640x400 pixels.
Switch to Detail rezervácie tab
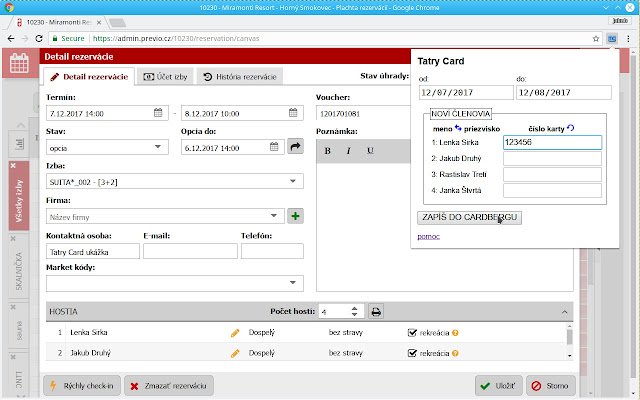[x=89, y=77]
